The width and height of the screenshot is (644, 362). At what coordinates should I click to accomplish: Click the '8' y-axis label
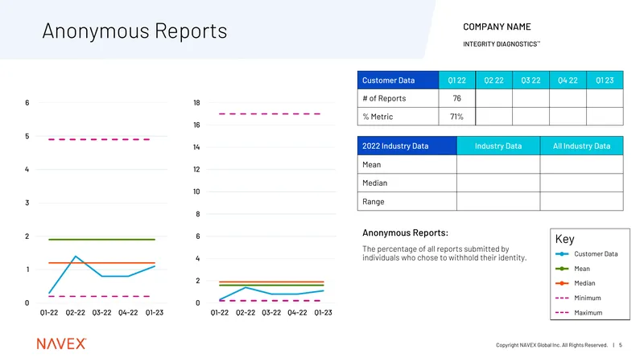198,214
